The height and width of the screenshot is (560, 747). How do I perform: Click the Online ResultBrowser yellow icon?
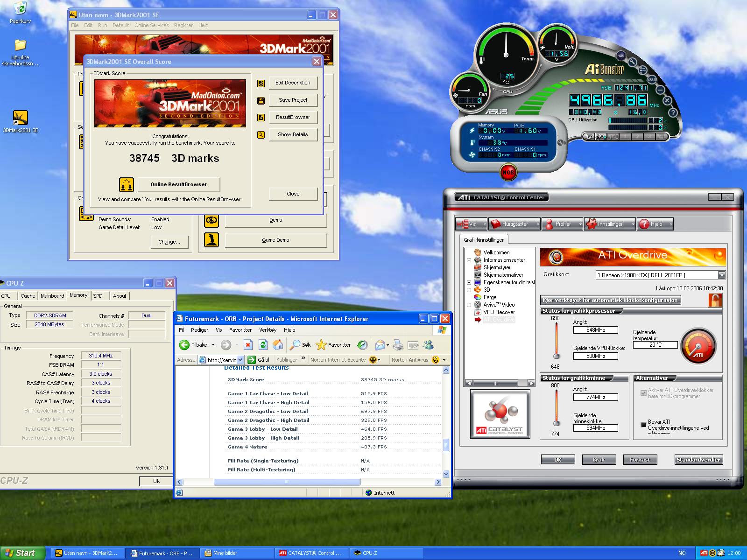pyautogui.click(x=127, y=185)
